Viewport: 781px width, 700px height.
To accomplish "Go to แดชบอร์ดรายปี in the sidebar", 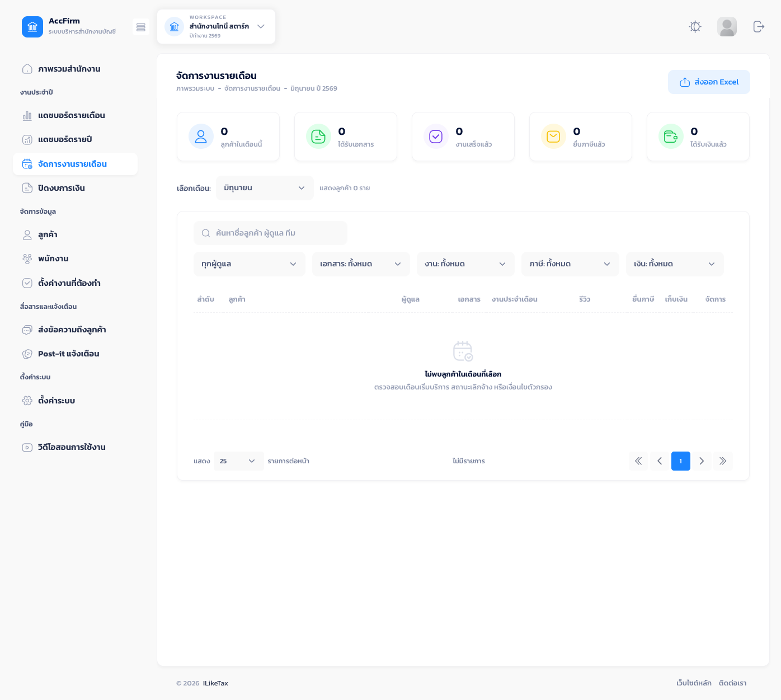I will tap(75, 139).
